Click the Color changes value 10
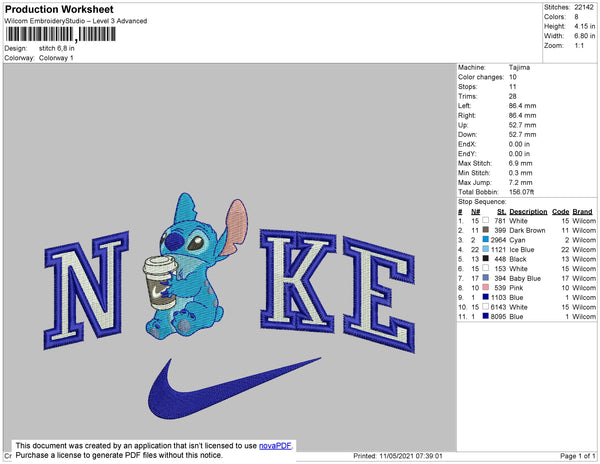The height and width of the screenshot is (464, 600). coord(513,77)
